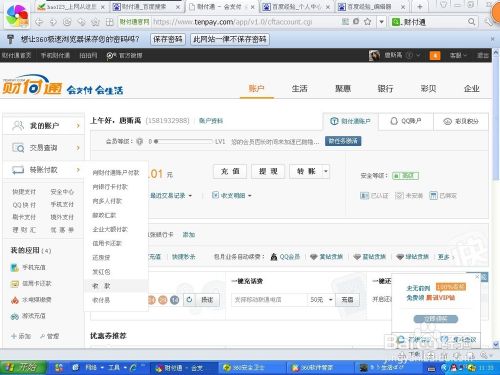Click the 保存密码 button

pyautogui.click(x=167, y=39)
